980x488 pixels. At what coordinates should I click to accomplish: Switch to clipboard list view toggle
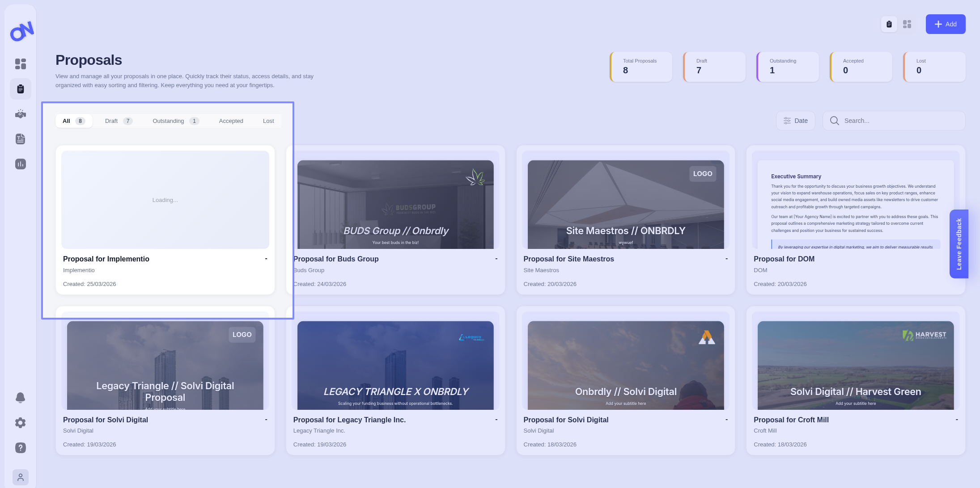pos(889,24)
